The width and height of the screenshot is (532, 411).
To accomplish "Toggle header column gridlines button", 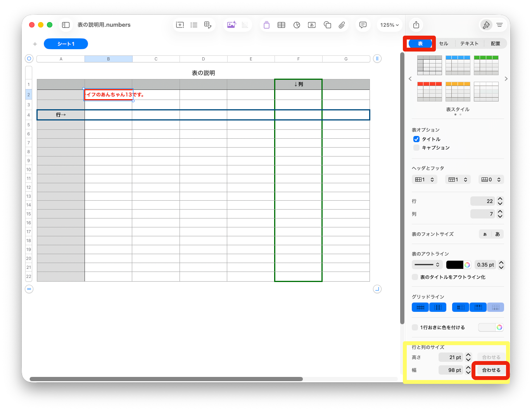I will tap(461, 307).
